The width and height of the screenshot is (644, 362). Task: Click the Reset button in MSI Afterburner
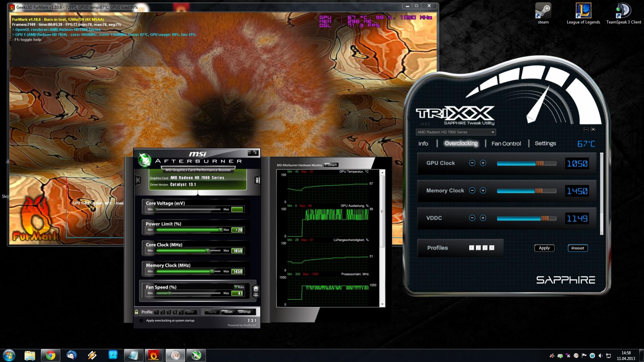coord(229,312)
